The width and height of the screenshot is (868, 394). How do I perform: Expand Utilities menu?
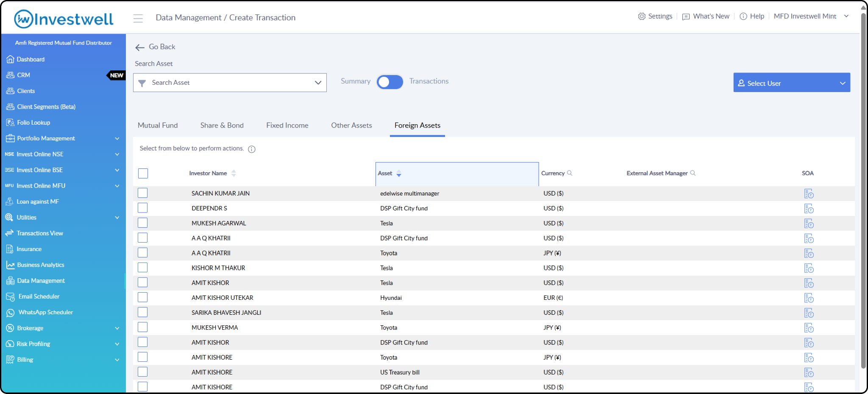pos(117,218)
